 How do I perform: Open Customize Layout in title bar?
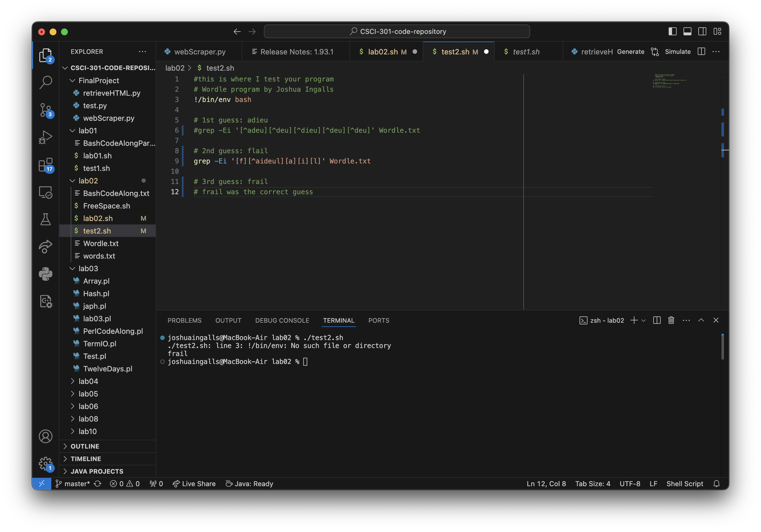tap(718, 31)
